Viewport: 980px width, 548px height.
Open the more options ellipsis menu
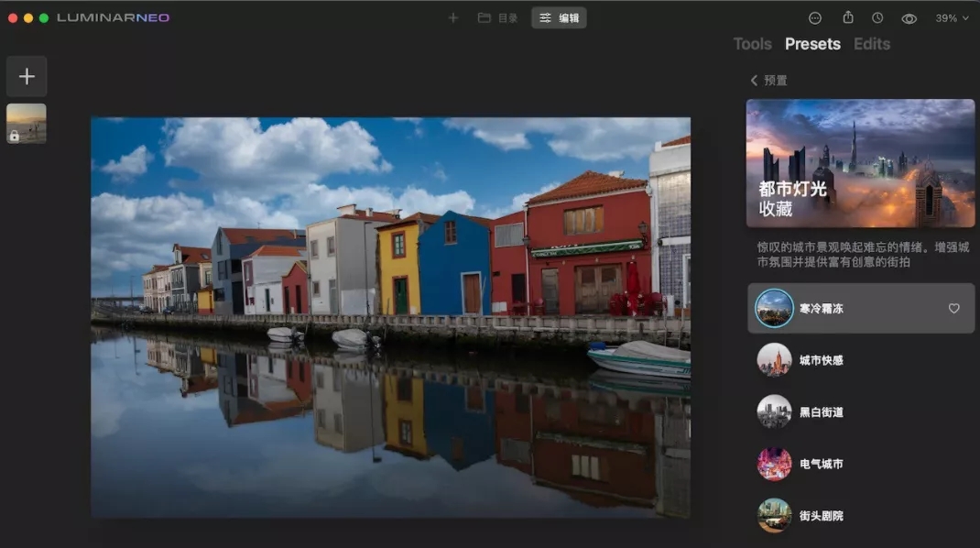coord(815,17)
